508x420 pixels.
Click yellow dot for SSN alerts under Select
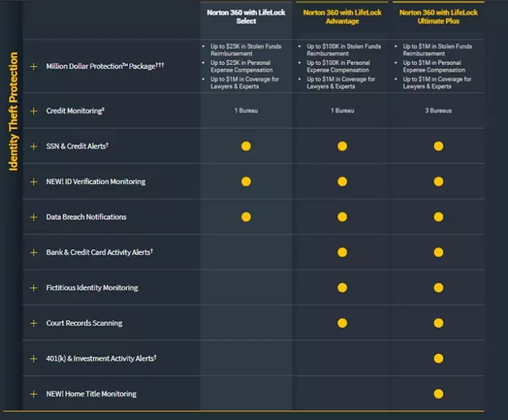tap(246, 147)
